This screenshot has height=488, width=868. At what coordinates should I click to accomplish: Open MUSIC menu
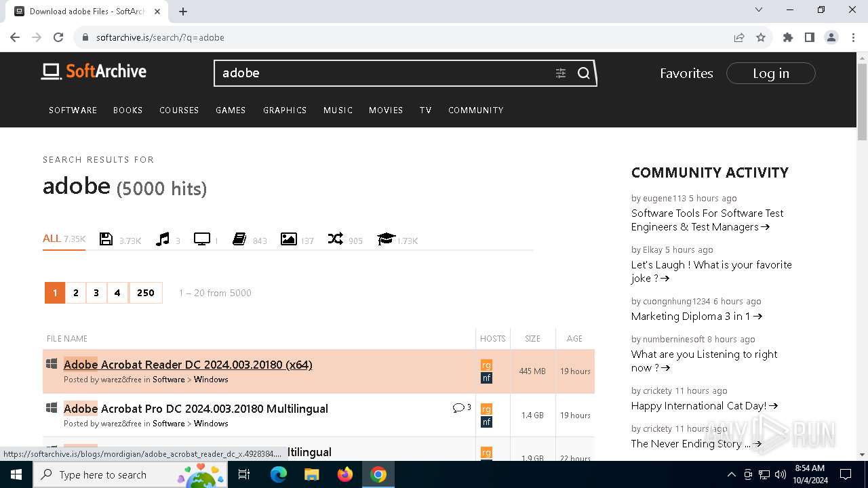click(x=338, y=110)
